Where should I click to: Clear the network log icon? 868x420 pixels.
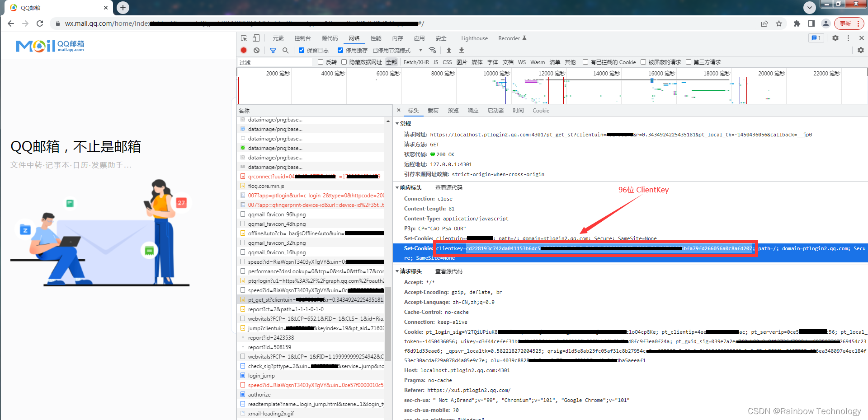(x=256, y=50)
